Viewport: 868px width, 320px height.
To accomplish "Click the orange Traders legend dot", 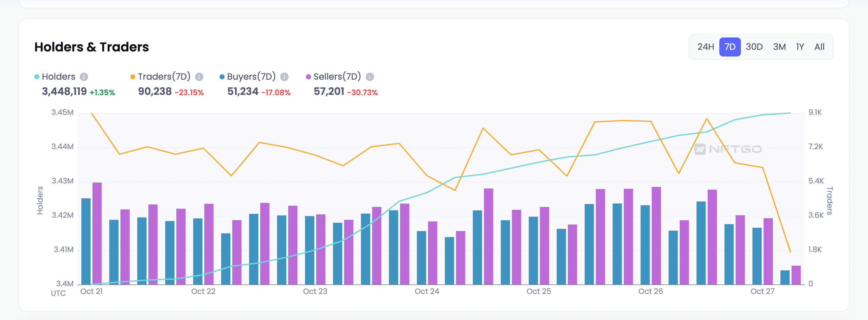I will pyautogui.click(x=133, y=77).
